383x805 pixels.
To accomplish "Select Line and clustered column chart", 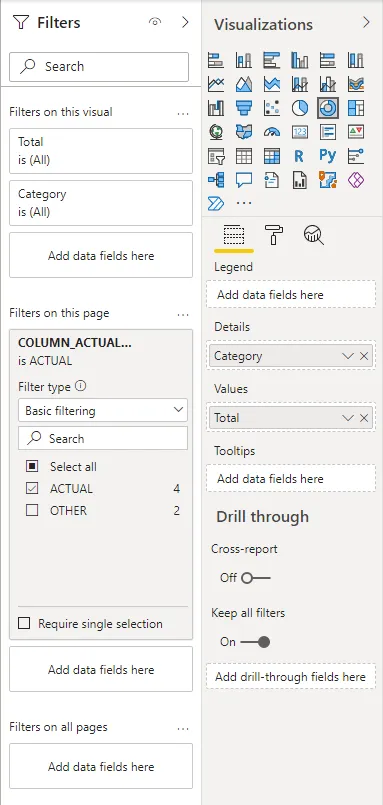I will click(x=328, y=84).
